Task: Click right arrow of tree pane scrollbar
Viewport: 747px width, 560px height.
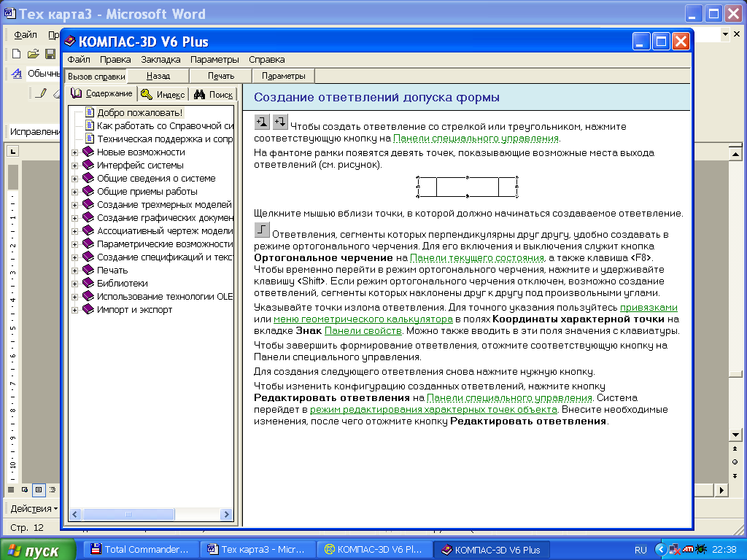Action: pyautogui.click(x=227, y=514)
